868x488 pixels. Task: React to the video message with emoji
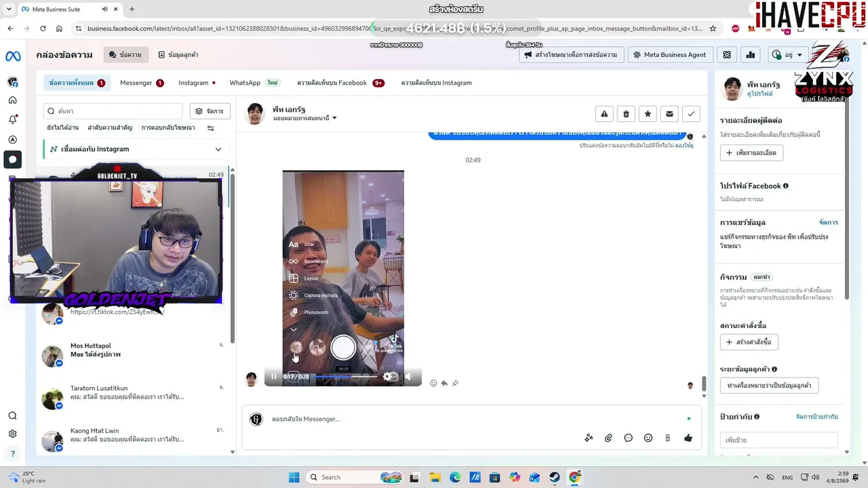(433, 383)
